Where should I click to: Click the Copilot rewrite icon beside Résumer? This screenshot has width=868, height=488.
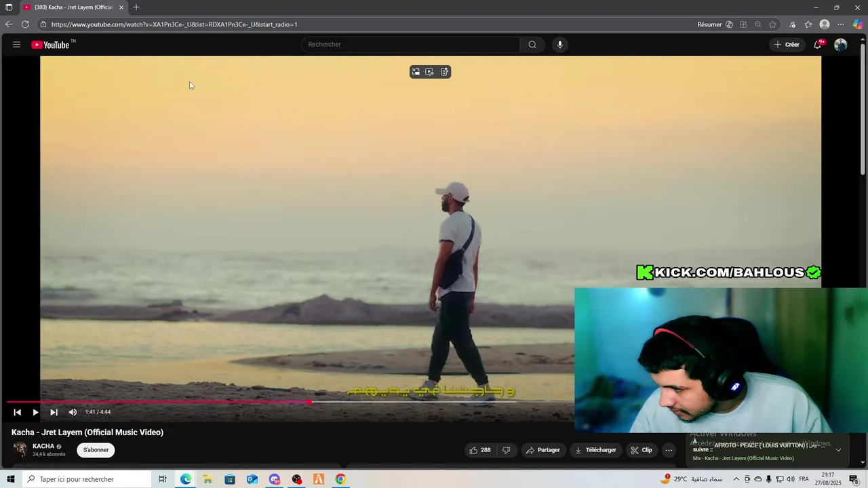click(x=729, y=24)
